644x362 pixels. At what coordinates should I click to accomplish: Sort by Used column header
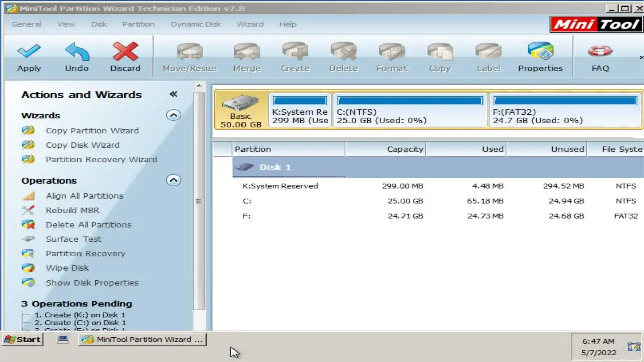[x=466, y=149]
